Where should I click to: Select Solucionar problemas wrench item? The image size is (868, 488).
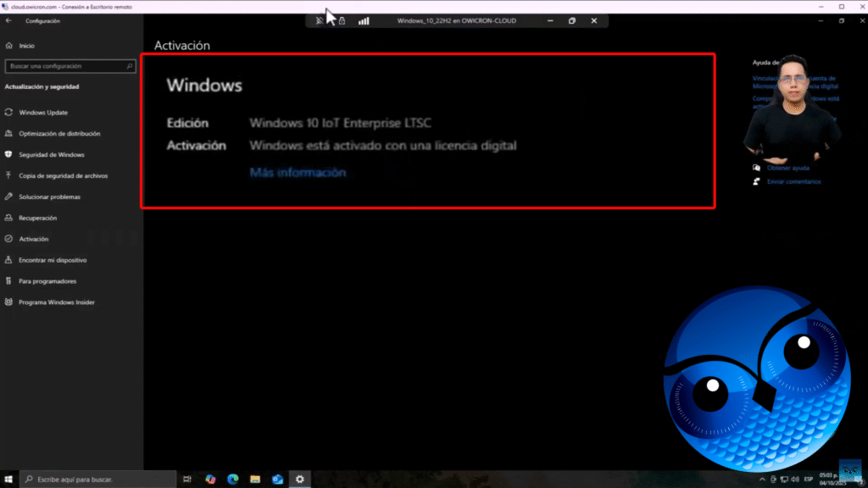[49, 197]
